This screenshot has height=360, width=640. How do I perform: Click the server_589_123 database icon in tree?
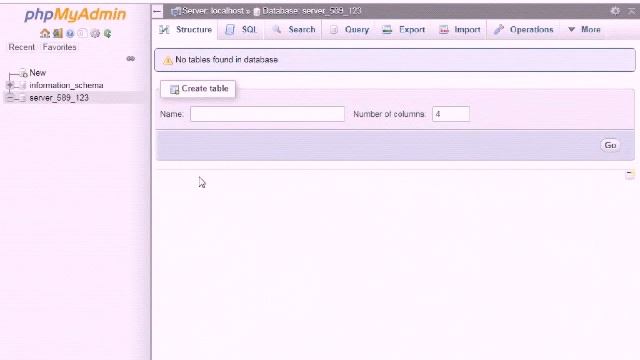click(22, 98)
